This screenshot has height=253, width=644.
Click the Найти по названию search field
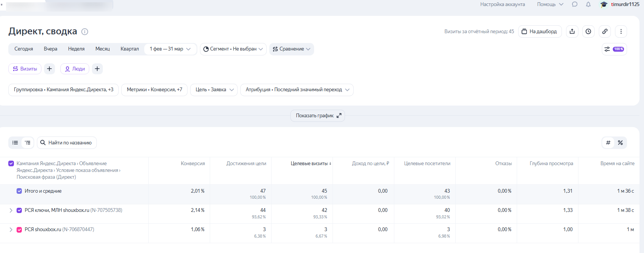tap(67, 143)
